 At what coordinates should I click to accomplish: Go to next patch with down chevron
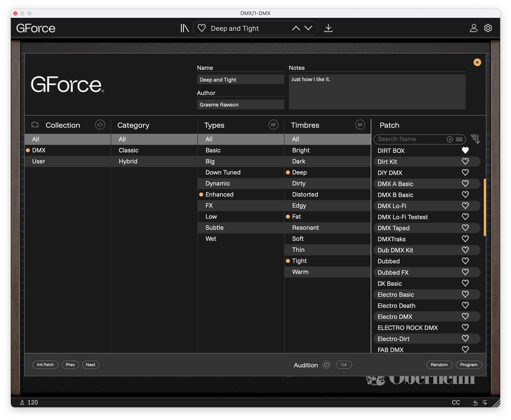(308, 28)
